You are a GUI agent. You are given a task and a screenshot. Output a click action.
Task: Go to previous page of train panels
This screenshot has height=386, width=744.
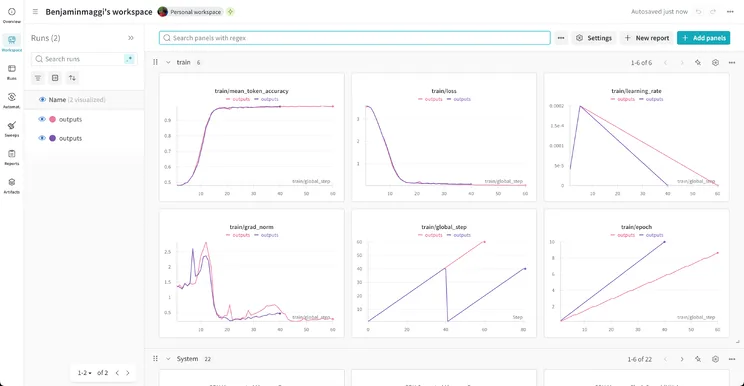point(666,63)
